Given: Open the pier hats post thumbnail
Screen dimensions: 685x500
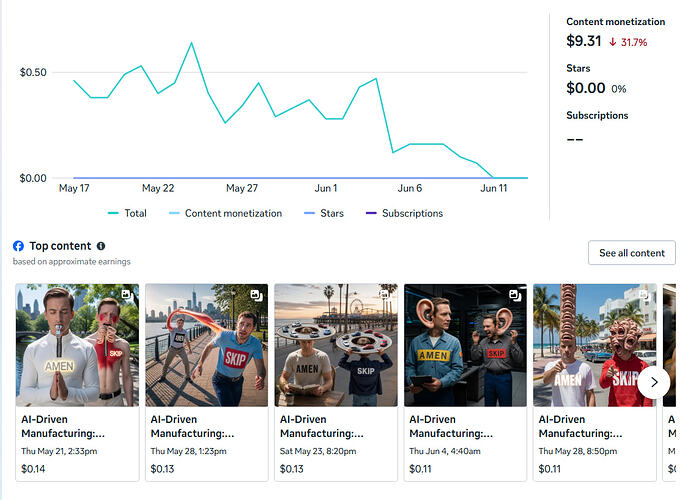Looking at the screenshot, I should (336, 345).
